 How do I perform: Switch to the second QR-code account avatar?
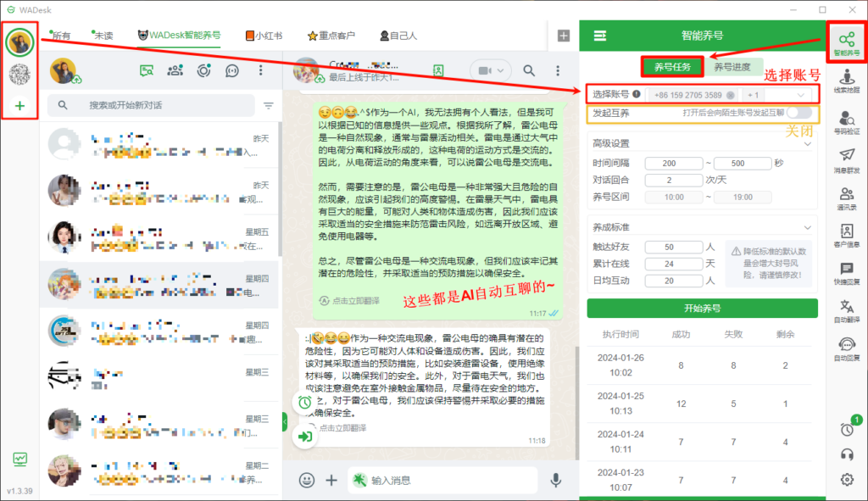point(20,75)
